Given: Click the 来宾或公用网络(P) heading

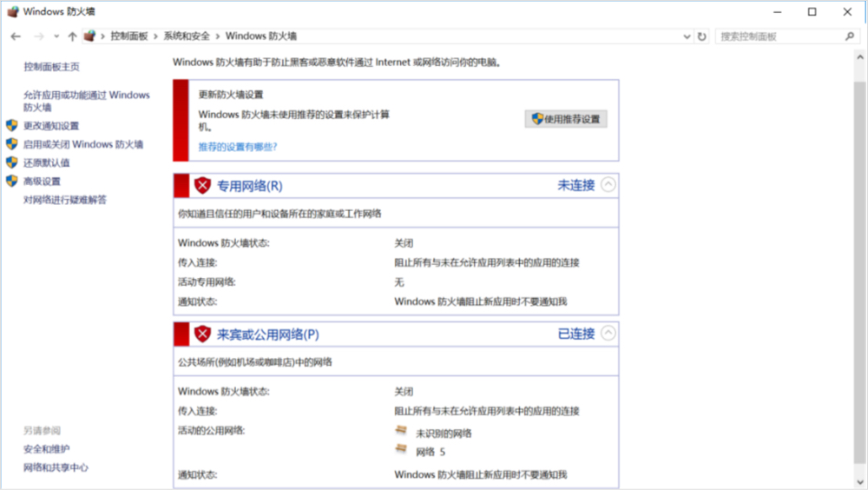Looking at the screenshot, I should coord(268,334).
